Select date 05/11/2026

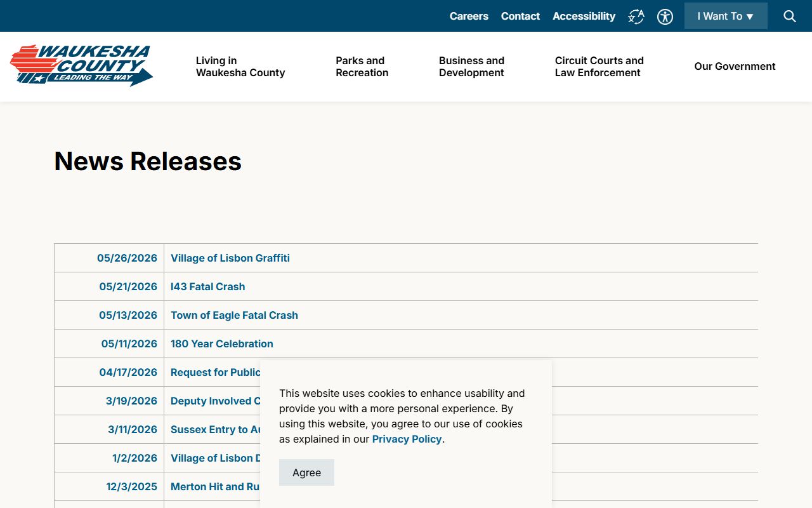[x=129, y=344]
